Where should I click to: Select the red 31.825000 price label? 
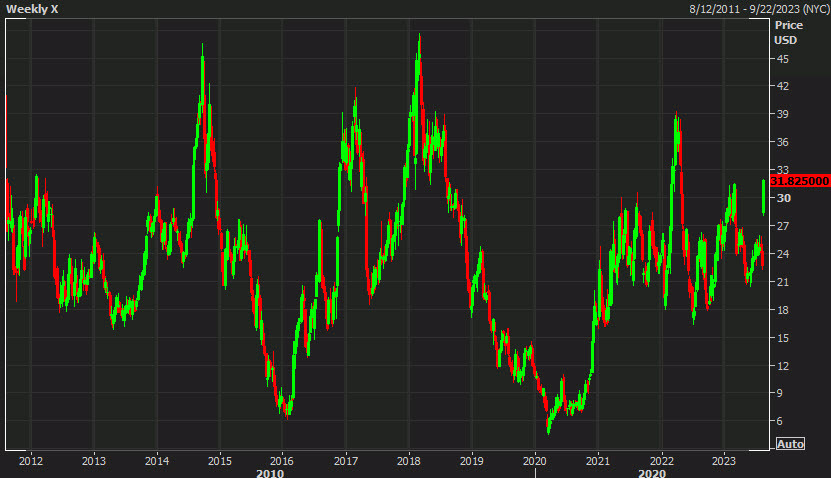[x=799, y=181]
